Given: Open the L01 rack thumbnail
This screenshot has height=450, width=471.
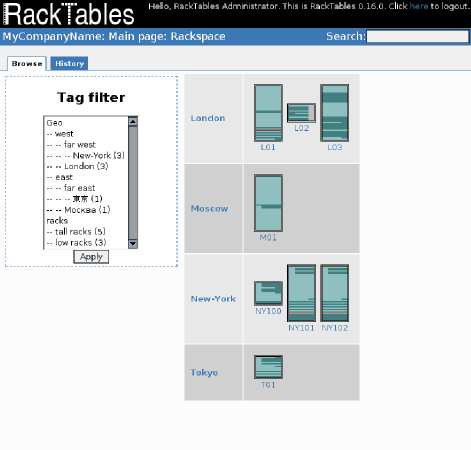Looking at the screenshot, I should click(268, 113).
